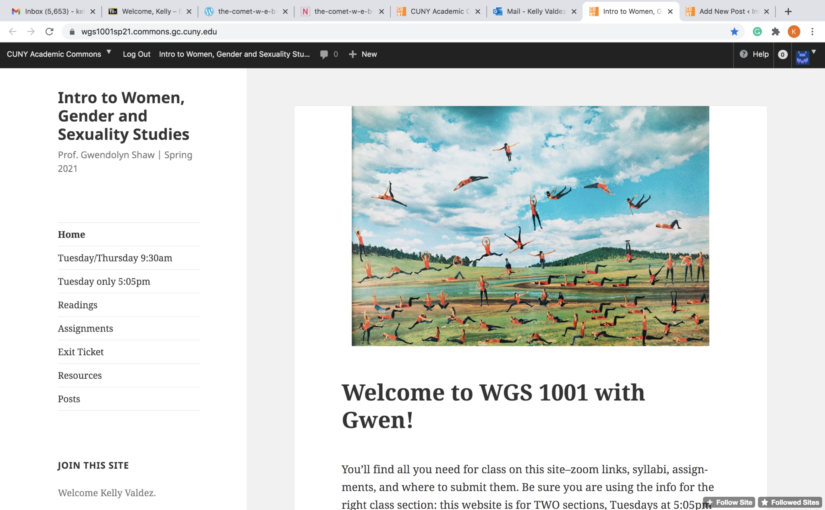The height and width of the screenshot is (510, 825).
Task: Toggle the bookmark star icon
Action: 735,32
